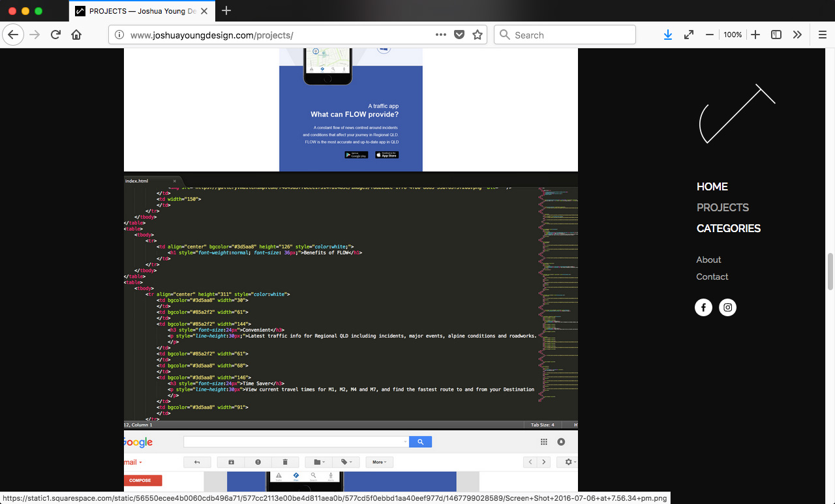Open the Gmail screenshot project image
The image size is (835, 504).
351,460
